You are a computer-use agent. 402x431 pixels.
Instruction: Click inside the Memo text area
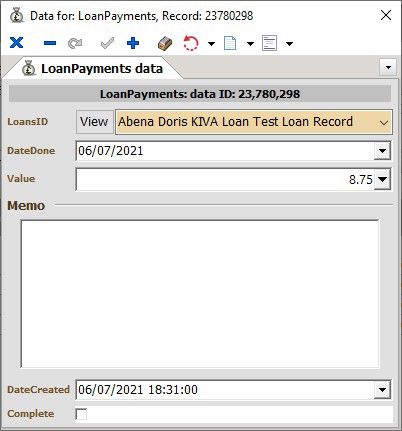[x=200, y=294]
